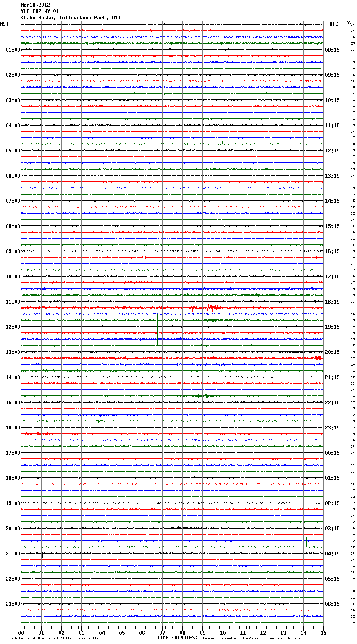This screenshot has height=644, width=357.
Task: Click the "10:15" UTC time label
Action: click(x=332, y=100)
